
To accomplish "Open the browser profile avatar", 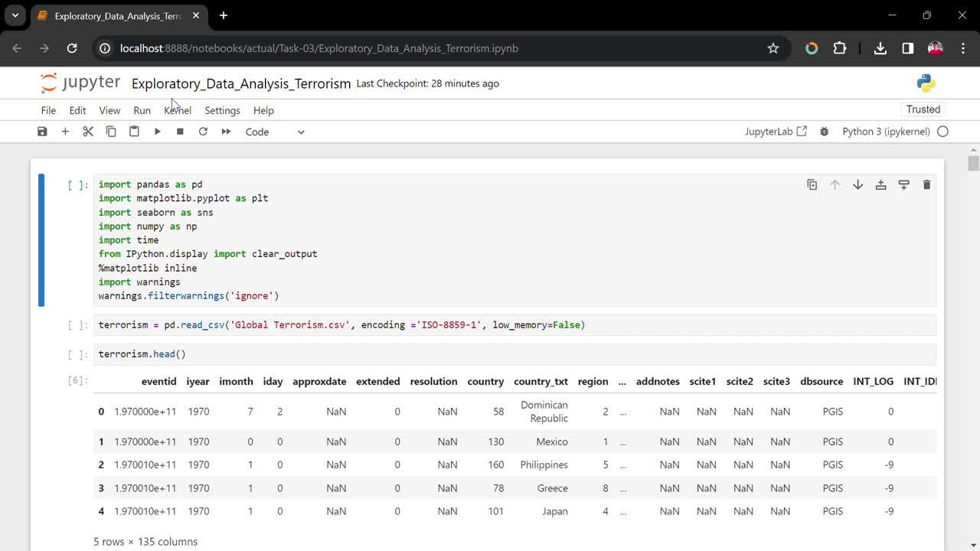I will [x=936, y=48].
